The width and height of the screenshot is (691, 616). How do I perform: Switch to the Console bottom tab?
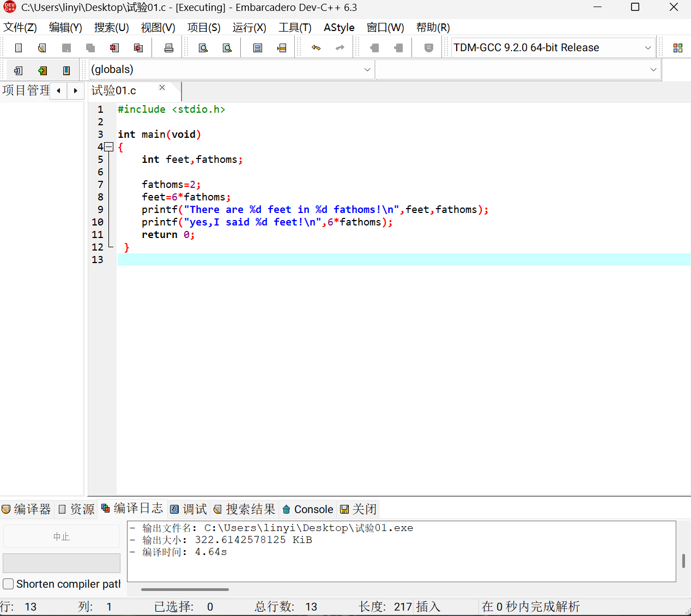308,509
